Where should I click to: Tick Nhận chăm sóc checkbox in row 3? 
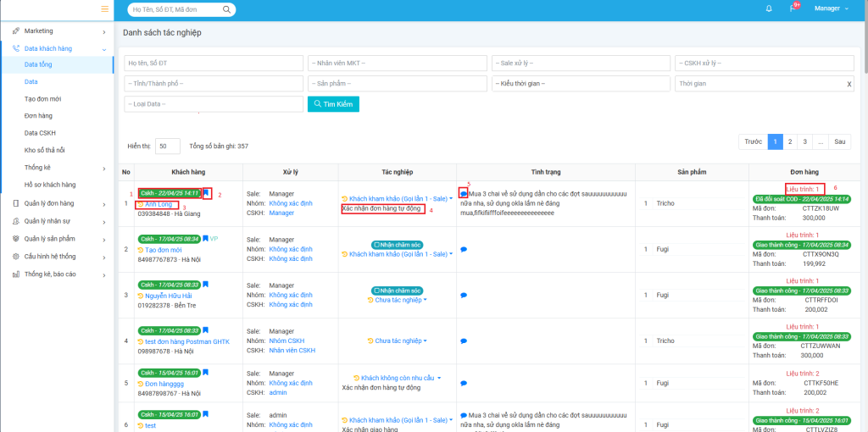[375, 290]
